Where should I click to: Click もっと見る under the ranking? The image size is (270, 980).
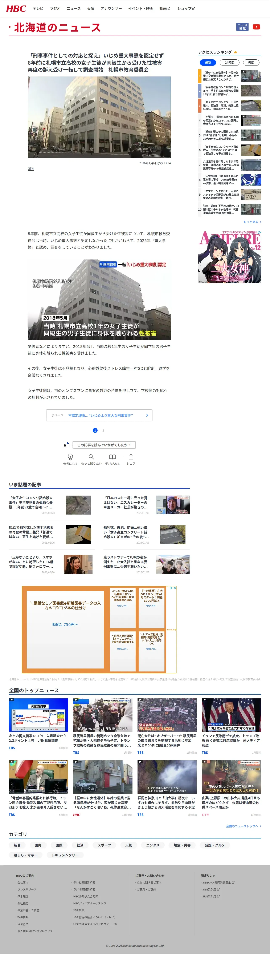252,222
